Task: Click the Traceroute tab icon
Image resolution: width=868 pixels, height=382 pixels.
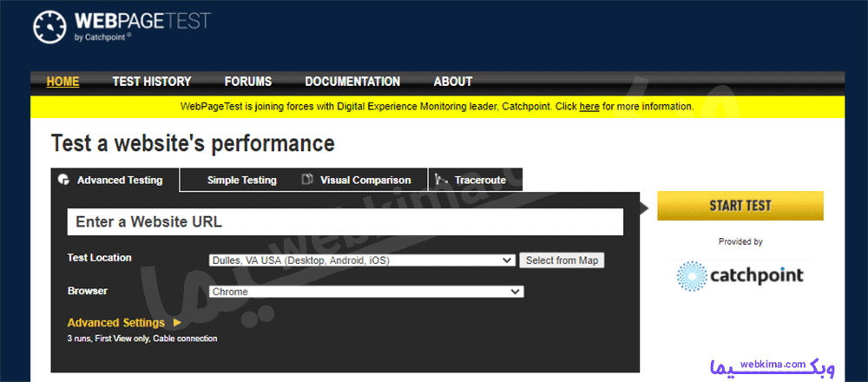Action: click(441, 180)
